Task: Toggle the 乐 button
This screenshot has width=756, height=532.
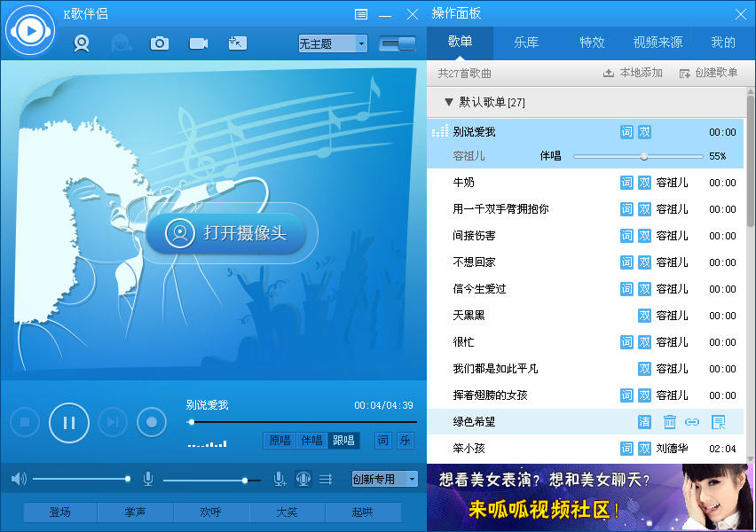Action: (405, 440)
